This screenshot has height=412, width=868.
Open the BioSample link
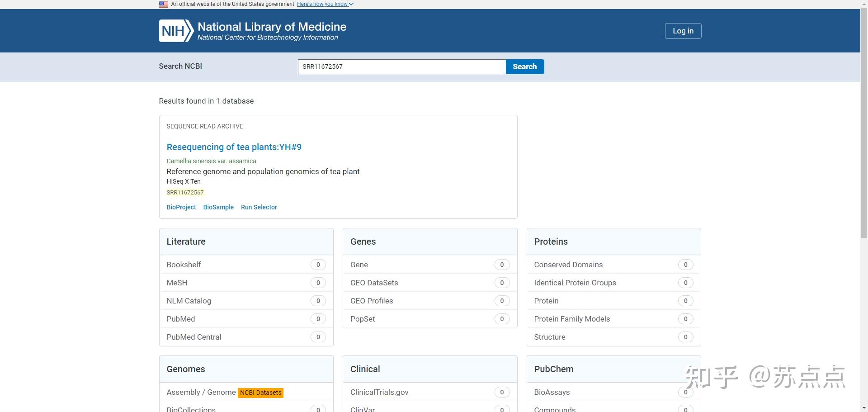218,207
